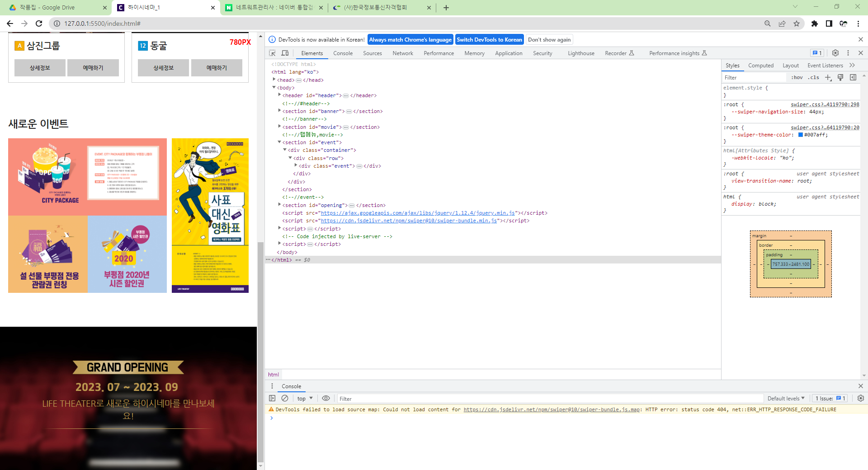The height and width of the screenshot is (470, 868).
Task: Collapse the body element node
Action: tap(274, 87)
